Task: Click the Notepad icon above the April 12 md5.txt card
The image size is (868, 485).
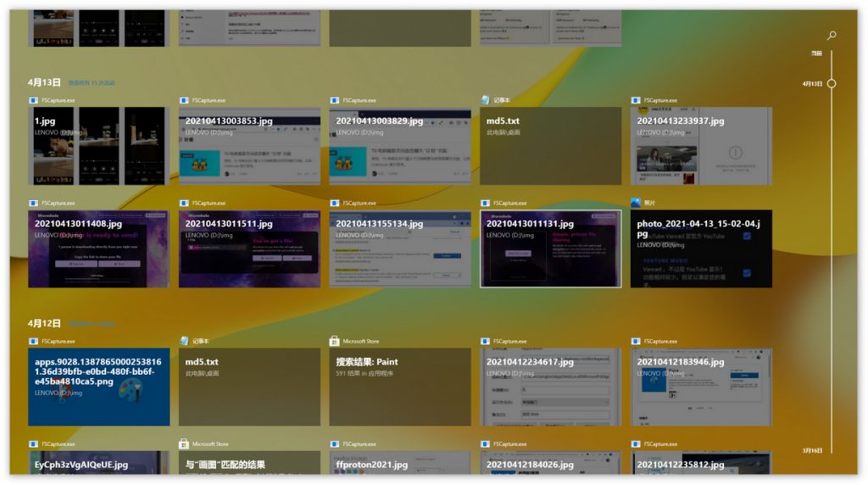Action: coord(184,341)
